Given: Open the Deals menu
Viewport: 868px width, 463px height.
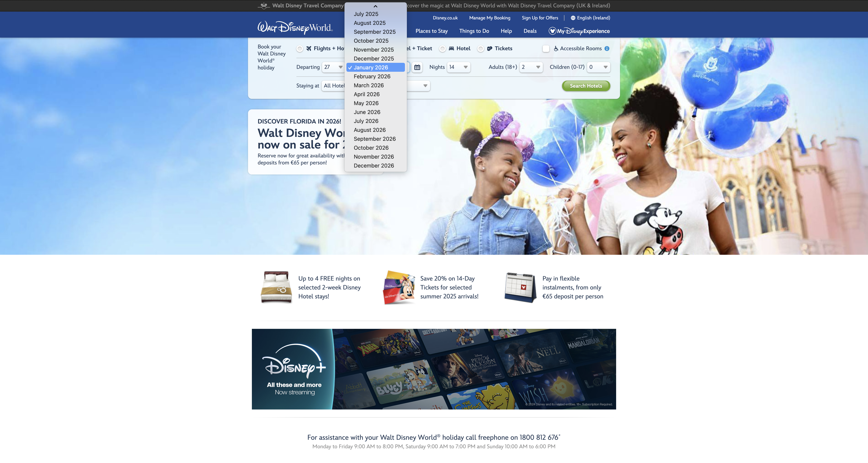Looking at the screenshot, I should 530,31.
